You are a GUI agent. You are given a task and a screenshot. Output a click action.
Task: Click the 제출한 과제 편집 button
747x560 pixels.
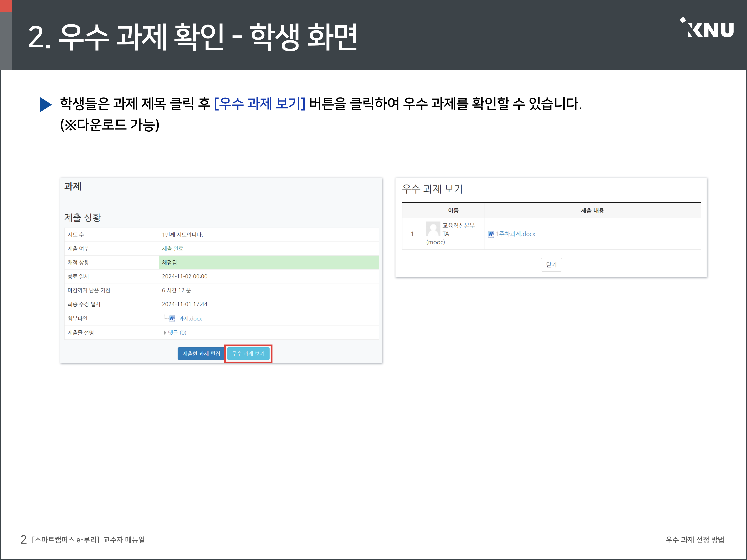pyautogui.click(x=201, y=353)
